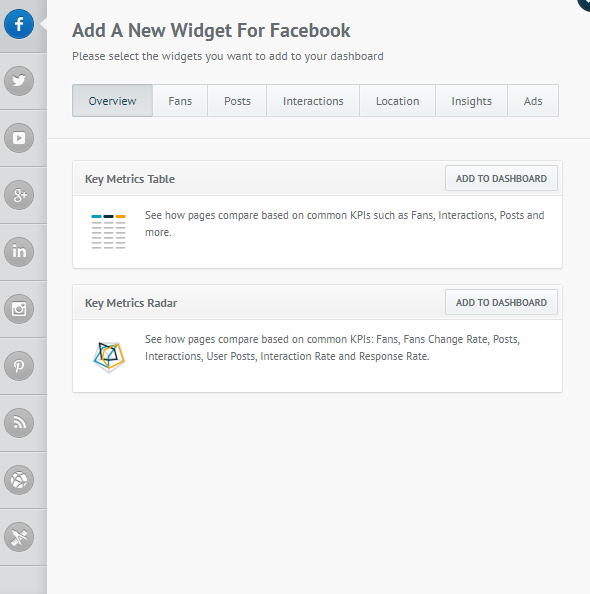Switch to the Fans tab
Image resolution: width=590 pixels, height=594 pixels.
[180, 101]
